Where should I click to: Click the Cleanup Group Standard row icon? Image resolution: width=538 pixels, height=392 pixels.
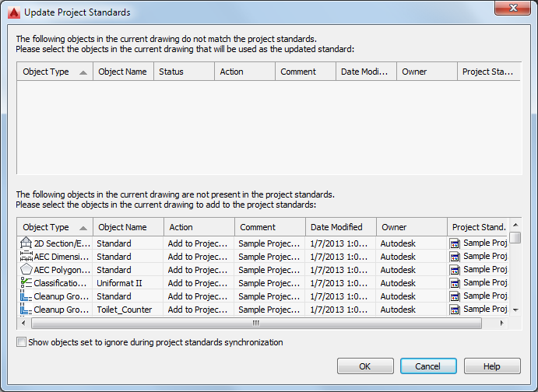coord(26,296)
